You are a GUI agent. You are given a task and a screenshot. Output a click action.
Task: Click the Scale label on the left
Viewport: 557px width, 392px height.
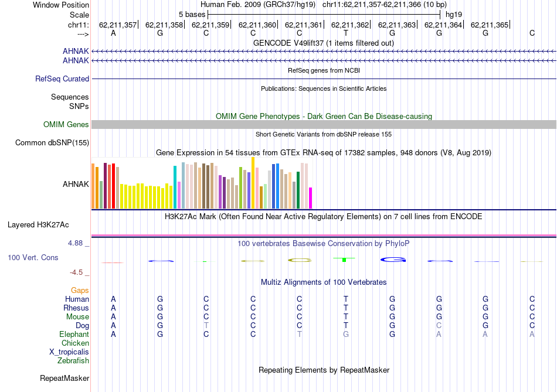click(79, 15)
